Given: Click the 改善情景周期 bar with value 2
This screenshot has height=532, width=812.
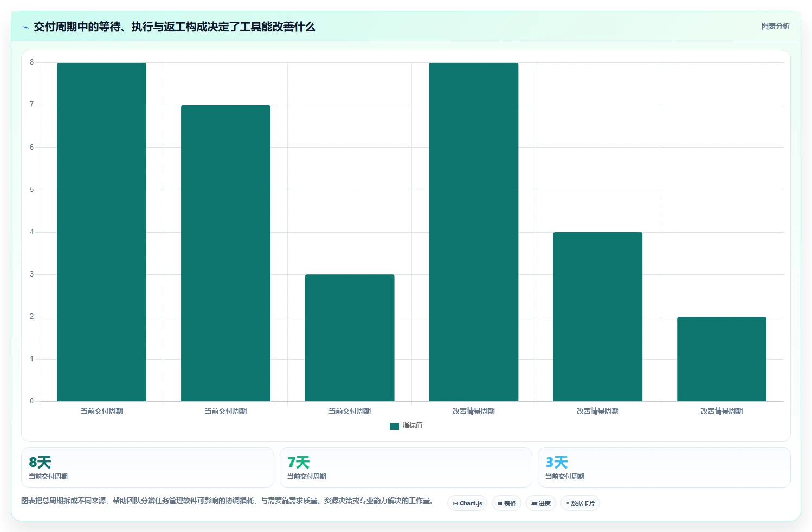Looking at the screenshot, I should point(721,359).
